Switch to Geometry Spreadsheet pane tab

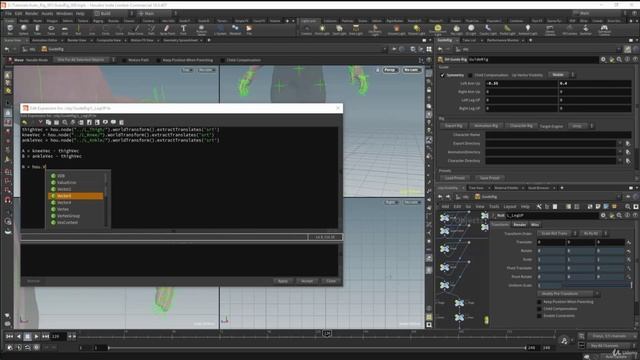(x=180, y=40)
